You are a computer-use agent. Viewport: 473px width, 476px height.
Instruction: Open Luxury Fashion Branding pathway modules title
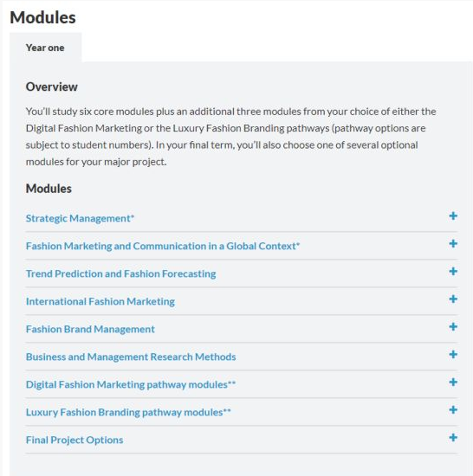click(x=128, y=412)
